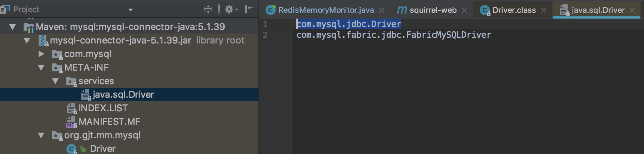Select the Driver class under org.gjt.mm.mysql
This screenshot has width=644, height=154.
point(103,149)
